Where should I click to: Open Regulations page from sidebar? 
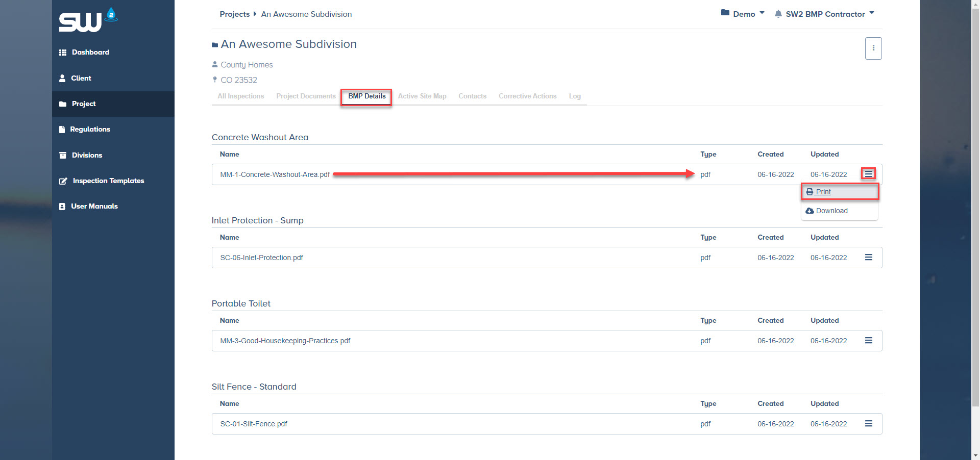pos(90,130)
